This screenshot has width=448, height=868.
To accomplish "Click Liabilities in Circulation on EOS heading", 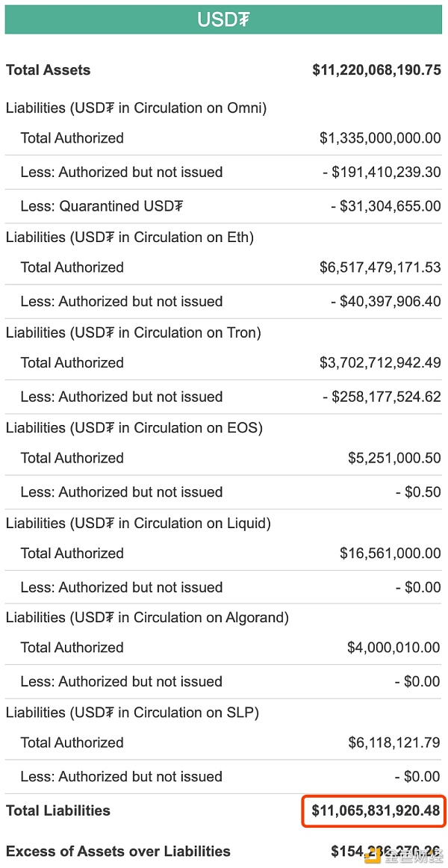I will [x=134, y=428].
